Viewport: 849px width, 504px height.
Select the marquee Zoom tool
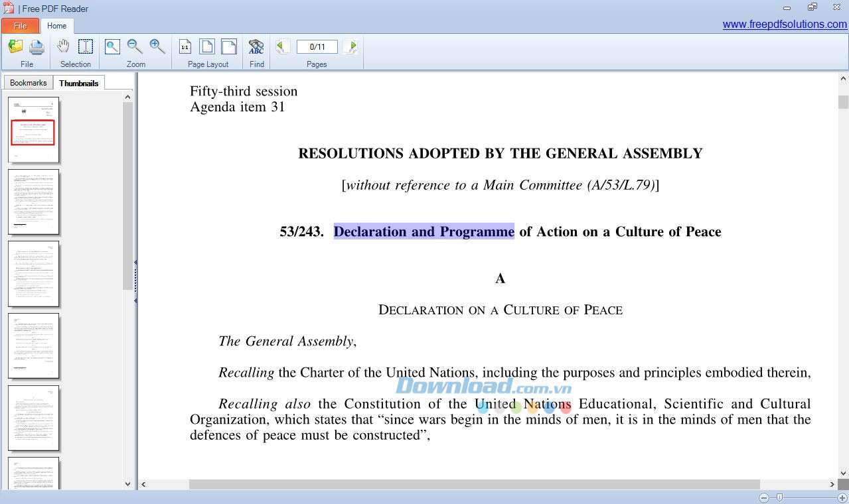112,46
